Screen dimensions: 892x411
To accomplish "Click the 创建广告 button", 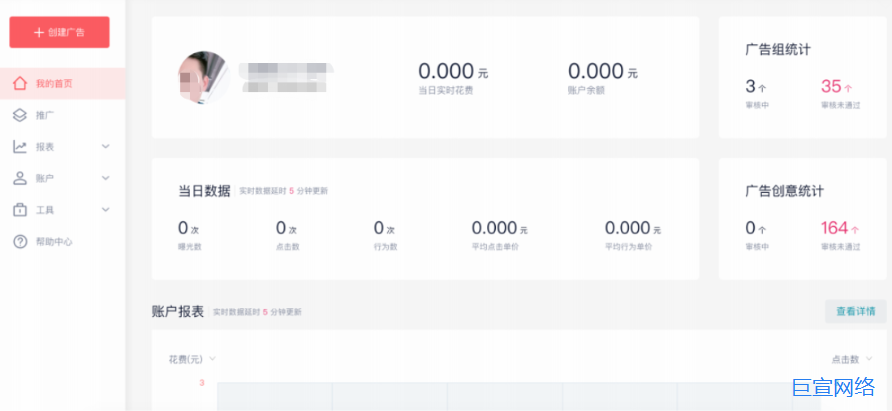I will (x=59, y=32).
